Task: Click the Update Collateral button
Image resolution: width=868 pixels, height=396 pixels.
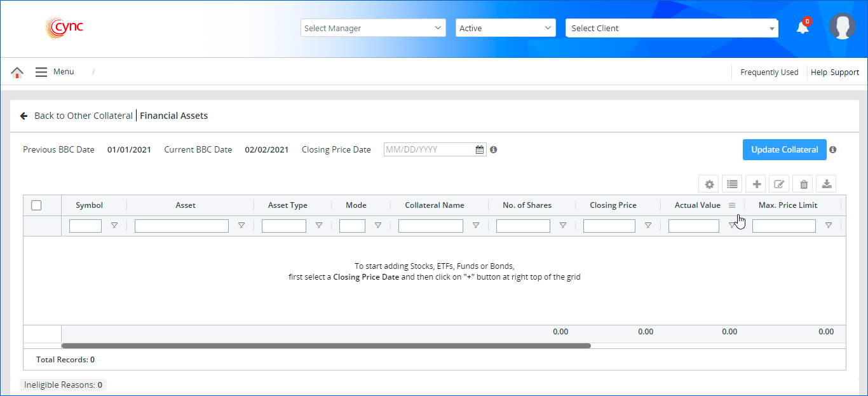Action: [784, 150]
